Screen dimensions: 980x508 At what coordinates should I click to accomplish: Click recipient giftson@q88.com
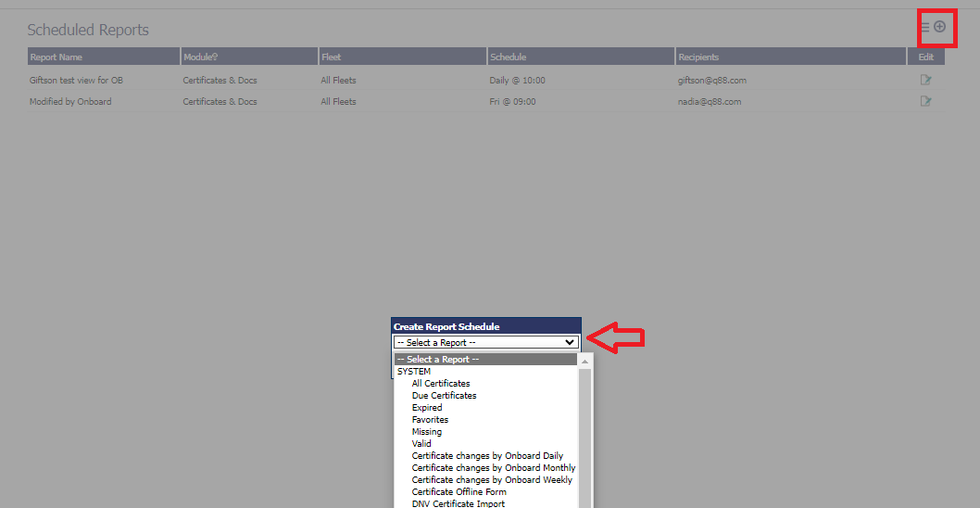pyautogui.click(x=712, y=80)
